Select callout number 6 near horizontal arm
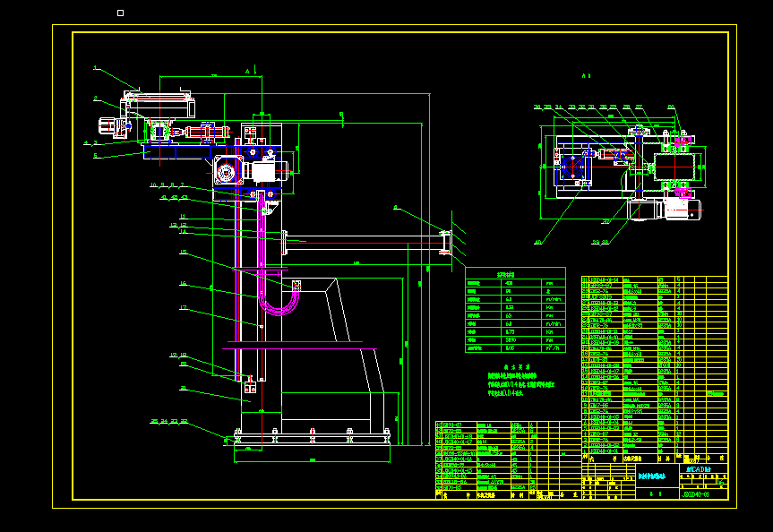 pos(396,208)
